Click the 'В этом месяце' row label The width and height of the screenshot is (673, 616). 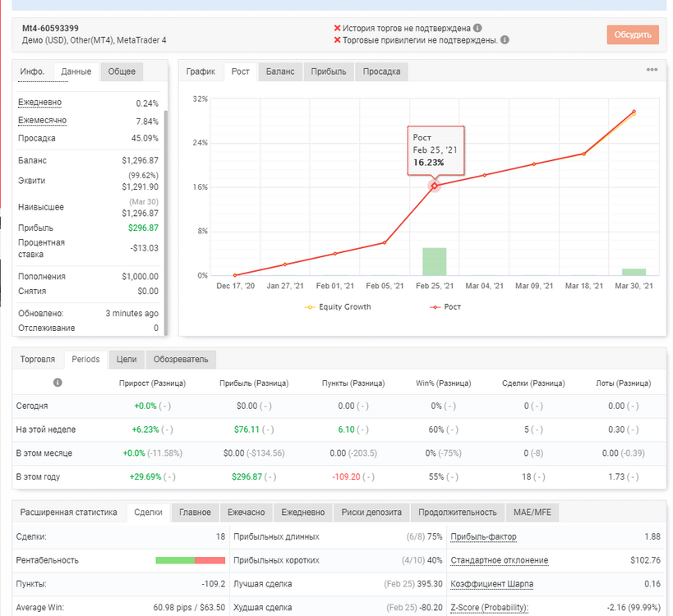coord(44,453)
